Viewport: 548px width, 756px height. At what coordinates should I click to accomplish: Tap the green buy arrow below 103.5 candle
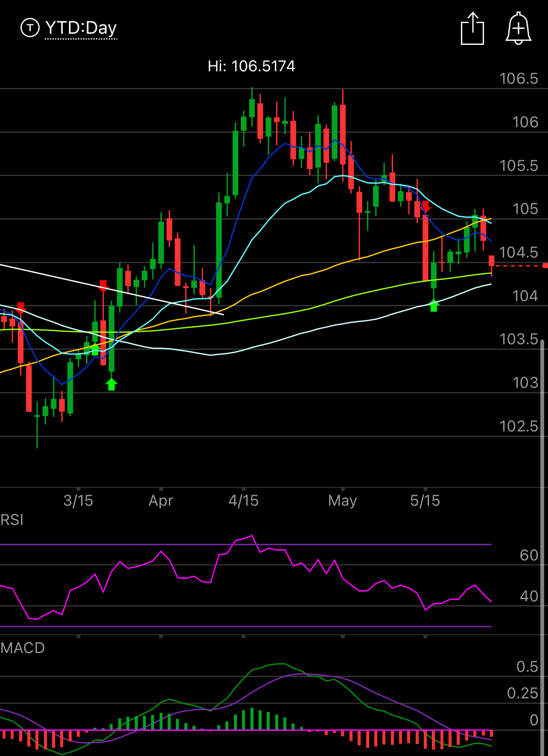(111, 384)
